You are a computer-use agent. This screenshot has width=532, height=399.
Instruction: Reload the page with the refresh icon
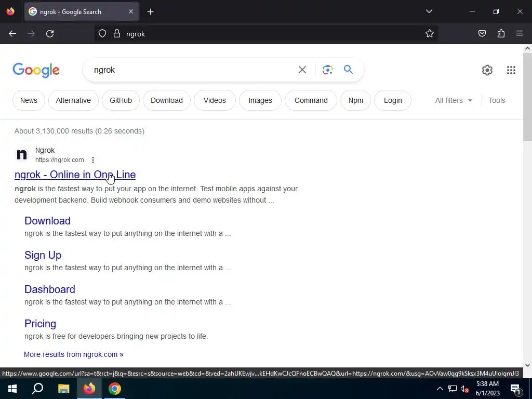[x=50, y=34]
